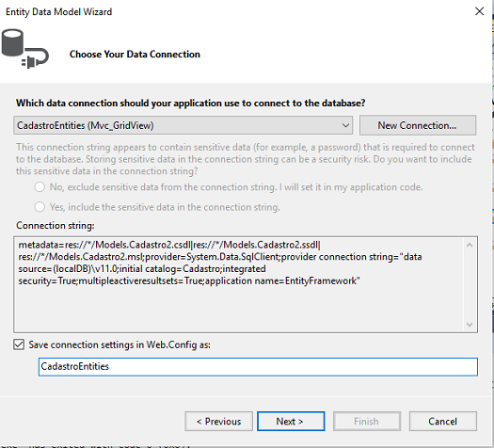The height and width of the screenshot is (448, 494).
Task: Toggle Save connection settings in Web.Config checkbox
Action: tap(19, 344)
